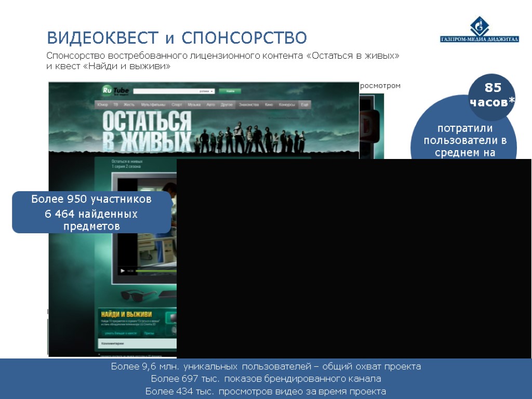Open the Юмор menu item
The image size is (532, 399).
(102, 104)
